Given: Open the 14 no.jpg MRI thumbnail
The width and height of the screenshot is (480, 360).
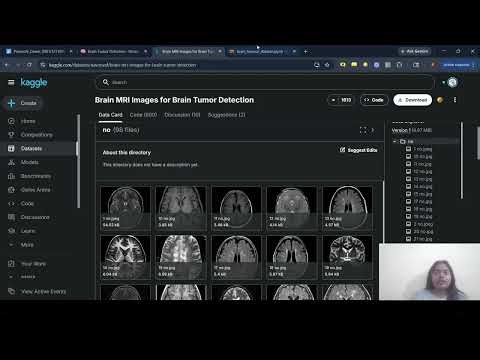Looking at the screenshot, I should [125, 257].
